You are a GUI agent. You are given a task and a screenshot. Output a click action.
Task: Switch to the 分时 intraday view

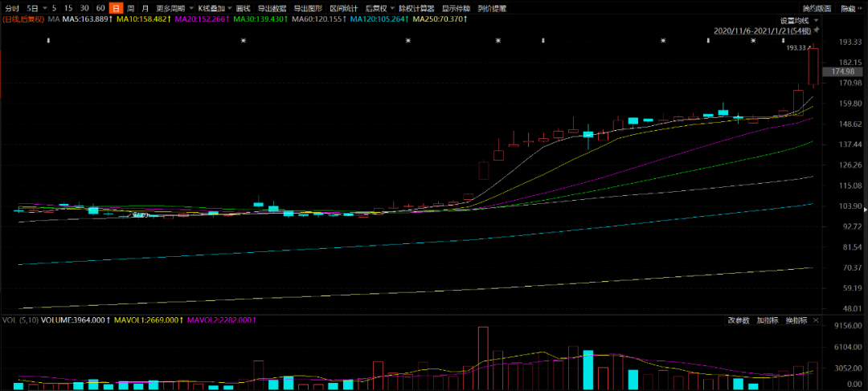[11, 8]
